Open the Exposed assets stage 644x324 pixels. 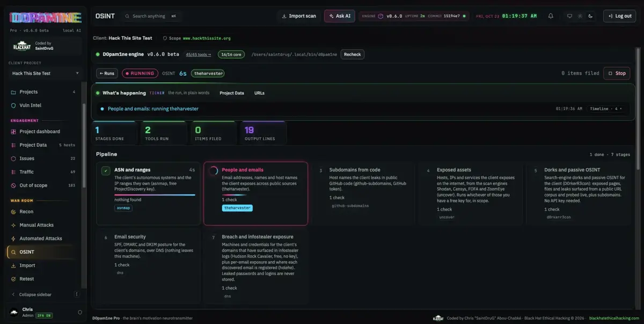pyautogui.click(x=471, y=193)
